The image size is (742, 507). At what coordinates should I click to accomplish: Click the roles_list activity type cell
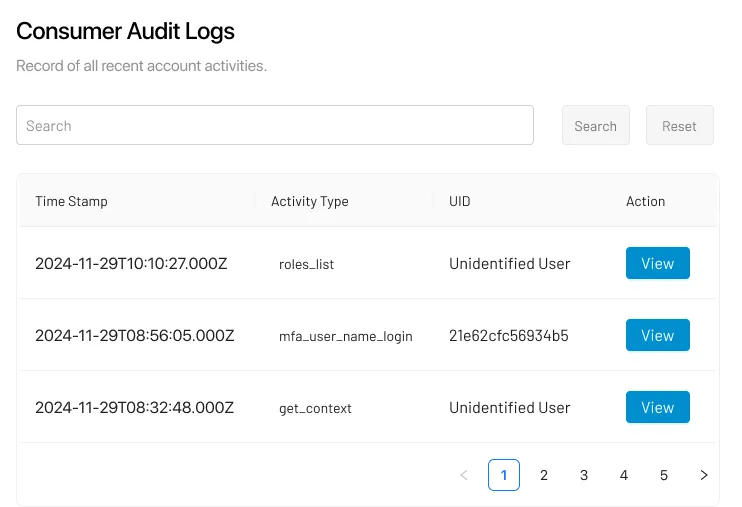(x=306, y=264)
